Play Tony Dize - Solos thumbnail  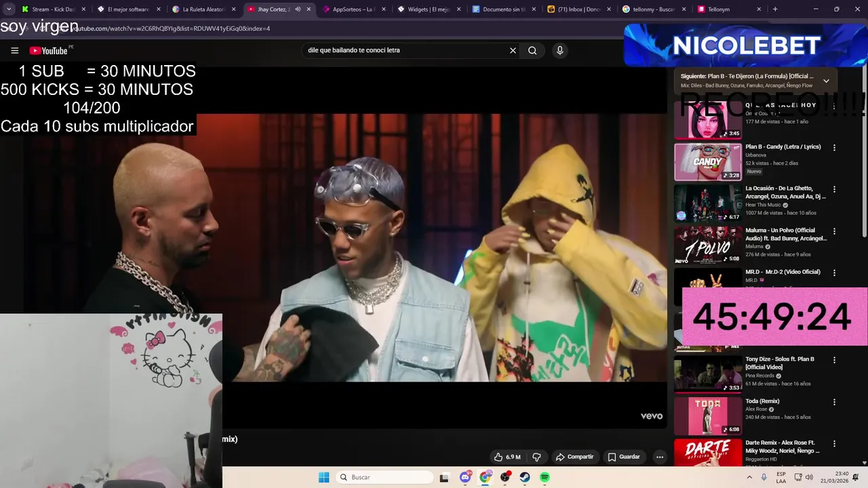click(708, 374)
